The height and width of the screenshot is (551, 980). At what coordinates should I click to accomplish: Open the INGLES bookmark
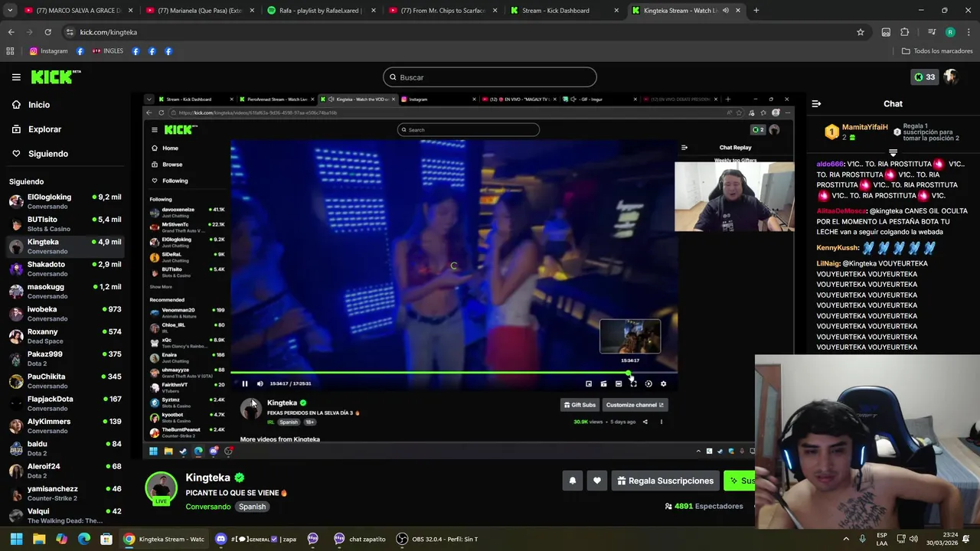point(107,51)
